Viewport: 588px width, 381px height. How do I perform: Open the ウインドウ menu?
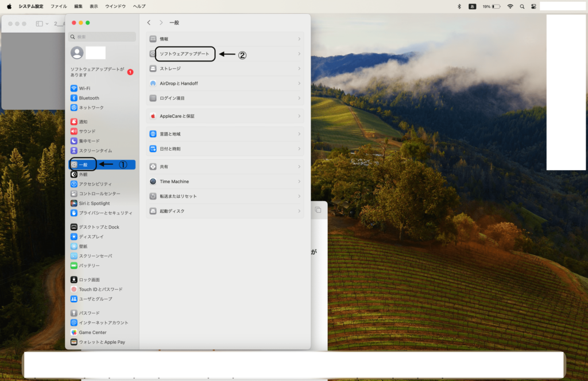point(115,6)
